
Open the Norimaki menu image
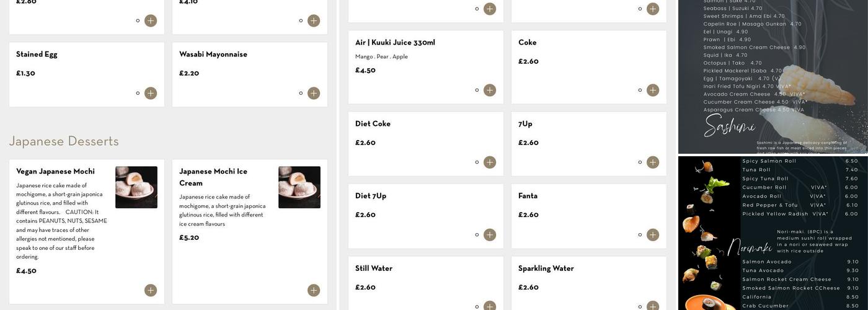pos(773,233)
